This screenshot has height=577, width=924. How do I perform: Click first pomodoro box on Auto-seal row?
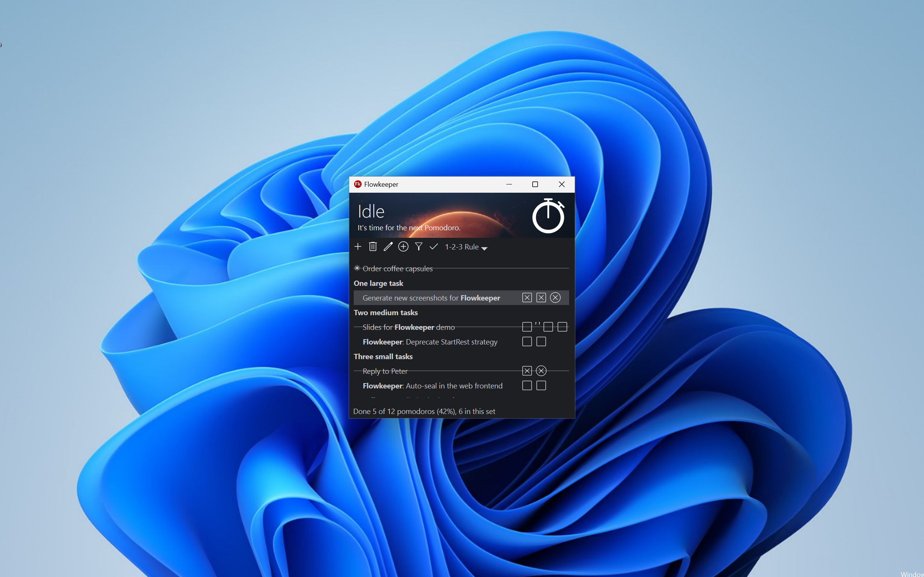[x=527, y=385]
